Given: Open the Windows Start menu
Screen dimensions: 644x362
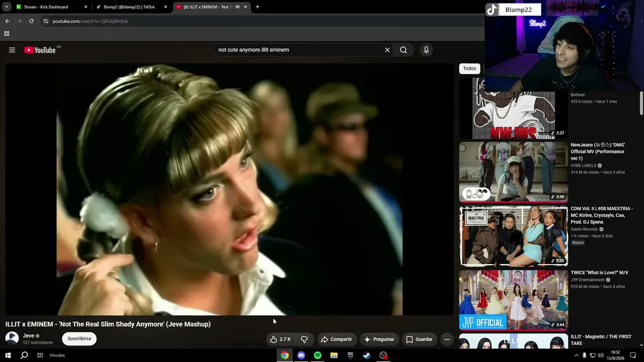Looking at the screenshot, I should [8, 355].
